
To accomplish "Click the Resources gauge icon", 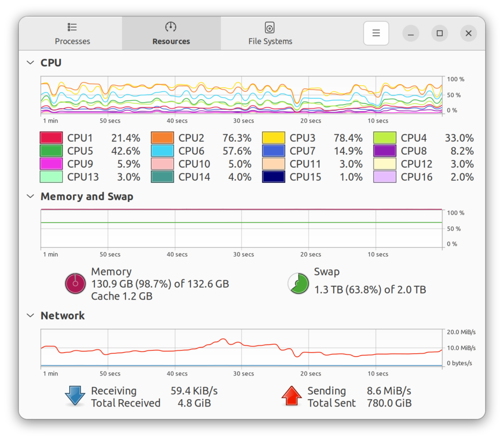I will point(171,27).
